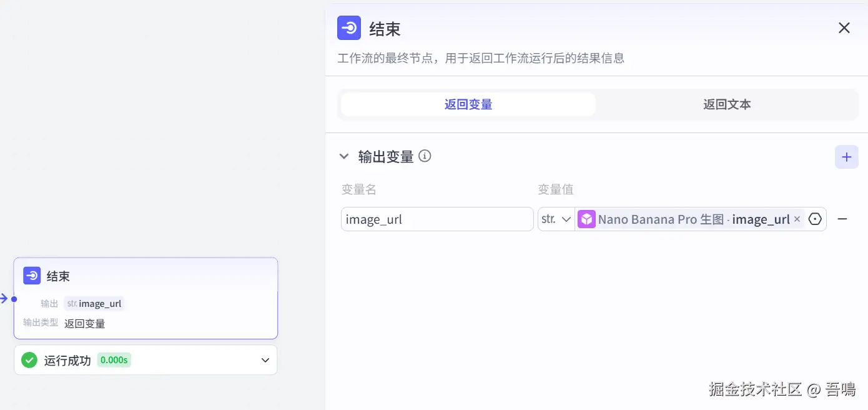The image size is (868, 410).
Task: Add a new output variable
Action: 846,157
